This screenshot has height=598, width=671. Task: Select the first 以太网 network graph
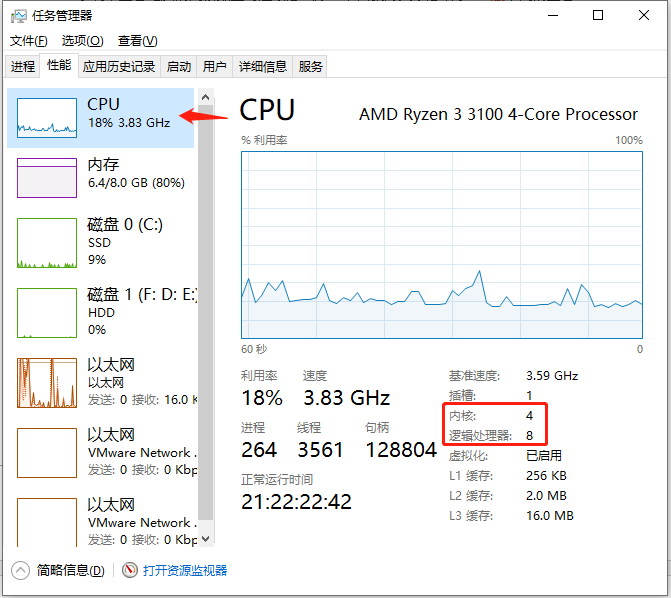(x=47, y=382)
